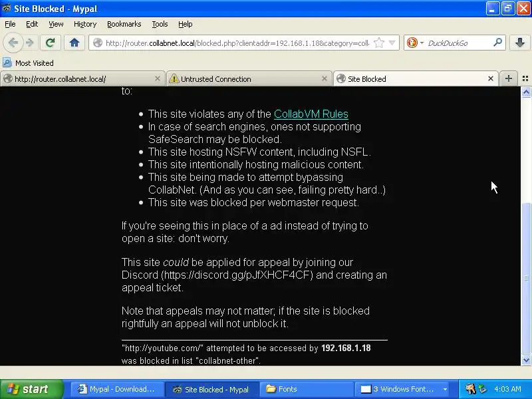Viewport: 532px width, 399px height.
Task: Click the scrollbar down arrow
Action: pyautogui.click(x=526, y=360)
